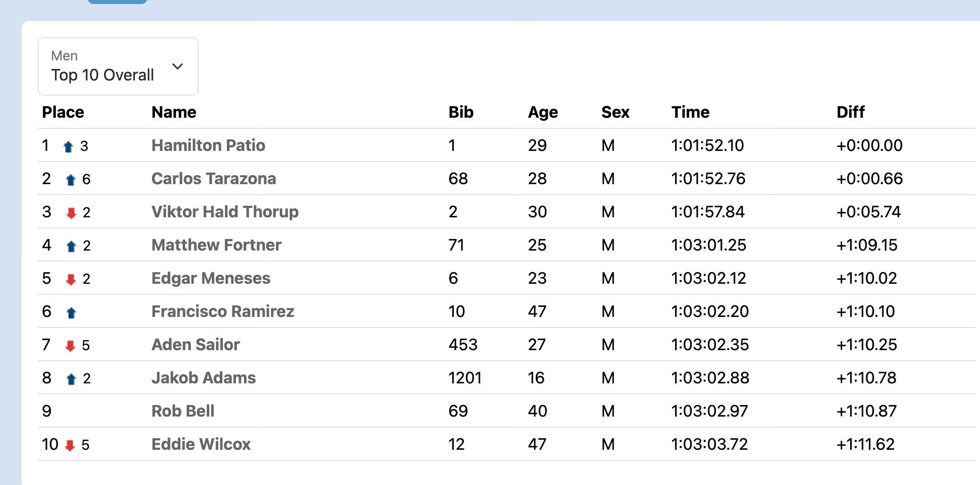Click the Age column header
Screen dimensions: 980x485
543,112
